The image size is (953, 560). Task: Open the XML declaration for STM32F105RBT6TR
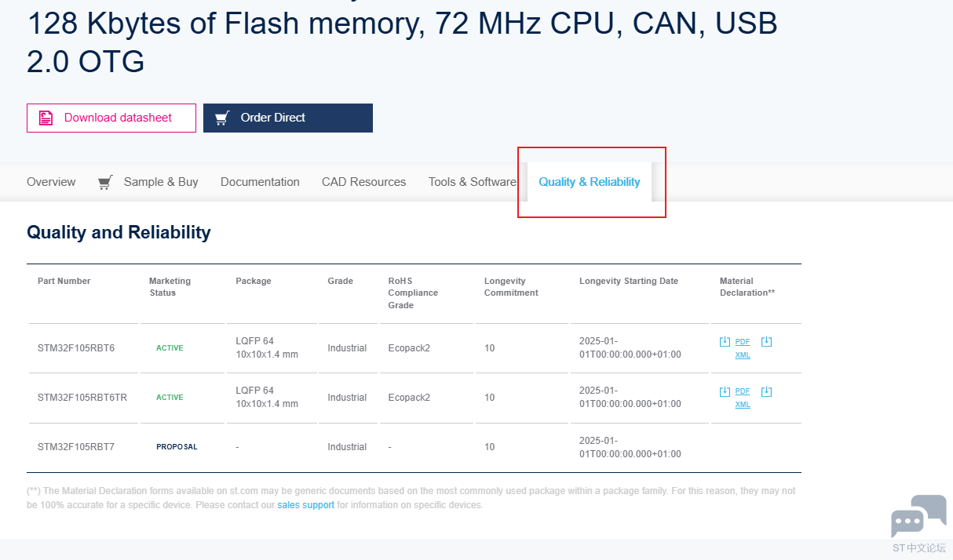[743, 405]
